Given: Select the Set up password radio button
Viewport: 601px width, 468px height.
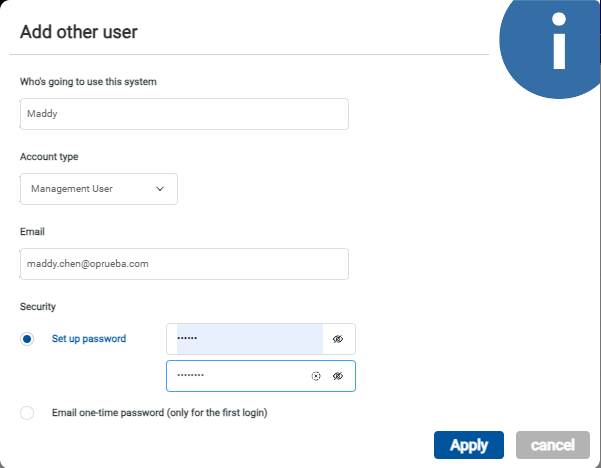Looking at the screenshot, I should pos(27,339).
